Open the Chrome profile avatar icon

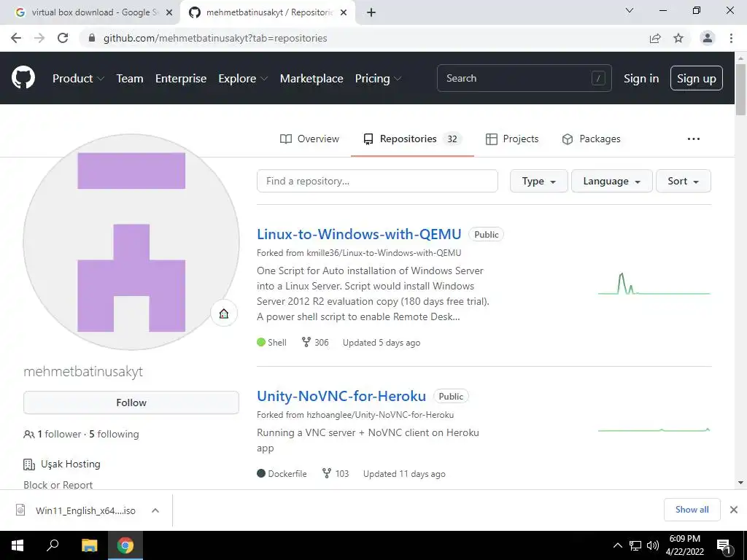click(x=708, y=38)
